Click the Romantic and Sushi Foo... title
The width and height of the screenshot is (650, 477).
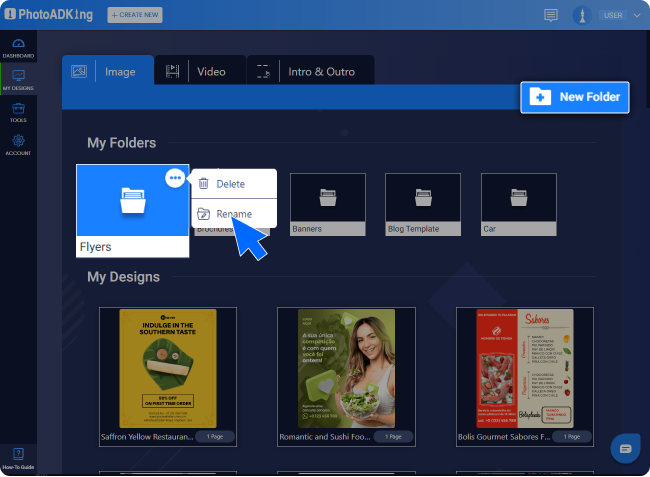[x=325, y=437]
